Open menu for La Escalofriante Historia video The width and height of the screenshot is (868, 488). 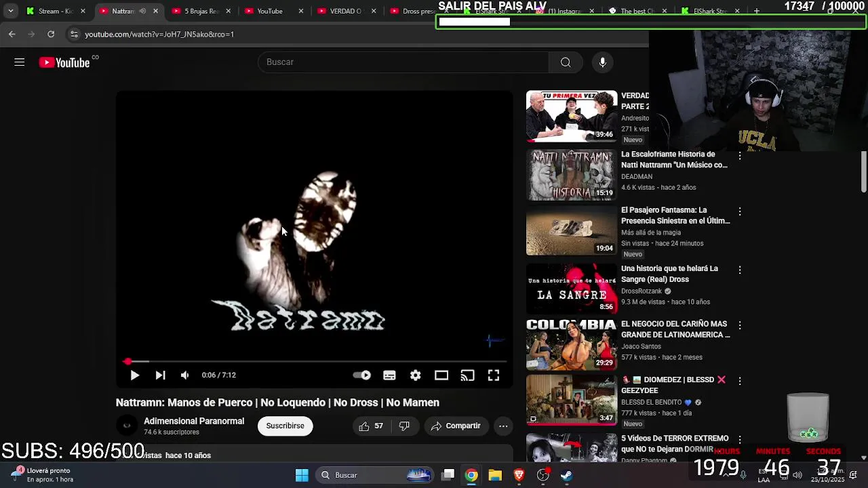click(x=740, y=156)
